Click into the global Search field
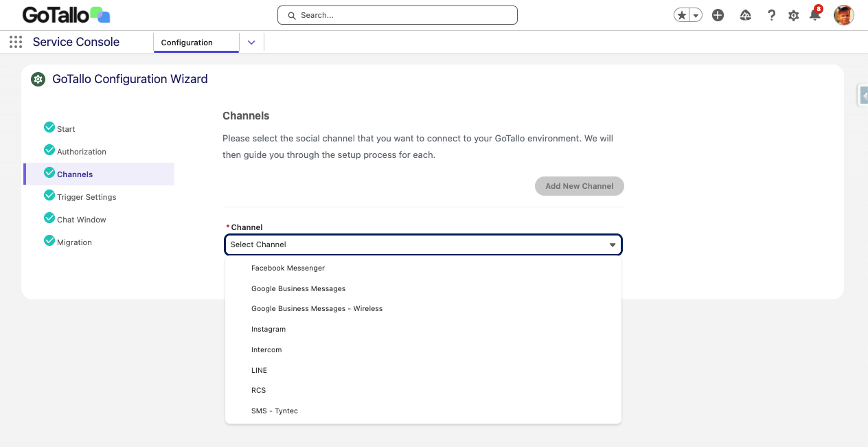This screenshot has width=868, height=447. point(398,15)
